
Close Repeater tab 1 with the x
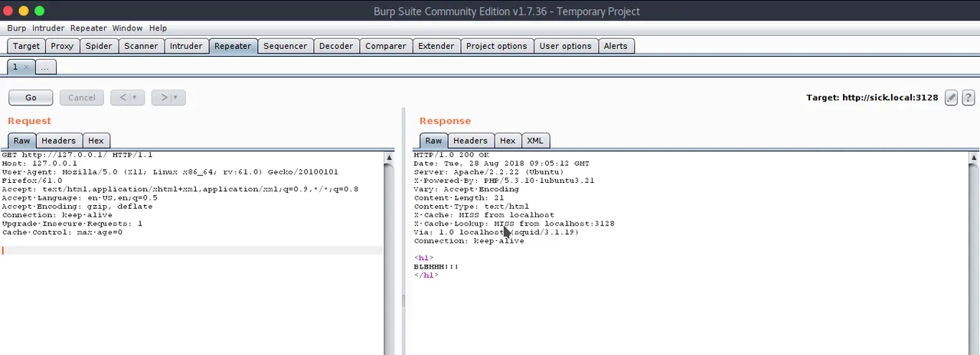(26, 67)
